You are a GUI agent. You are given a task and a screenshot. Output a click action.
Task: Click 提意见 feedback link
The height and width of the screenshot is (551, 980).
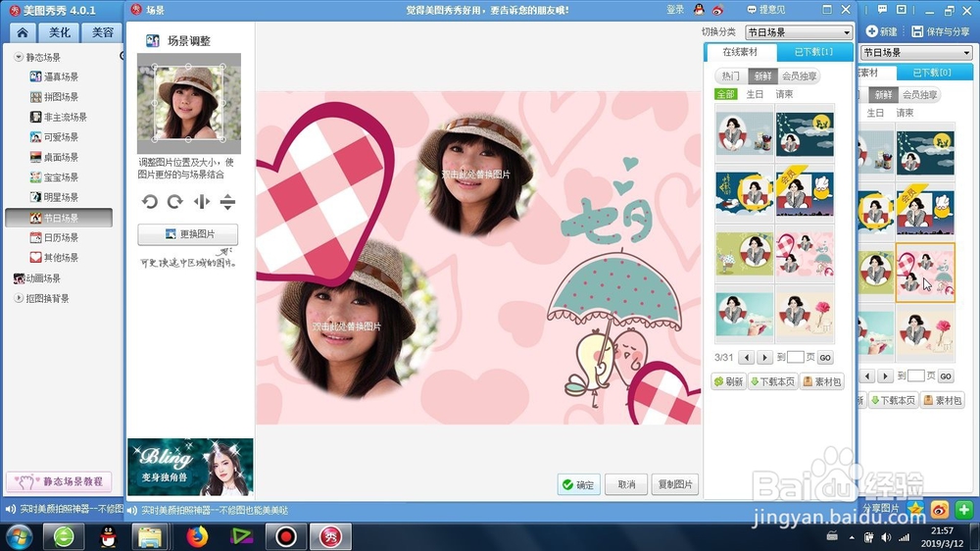766,10
